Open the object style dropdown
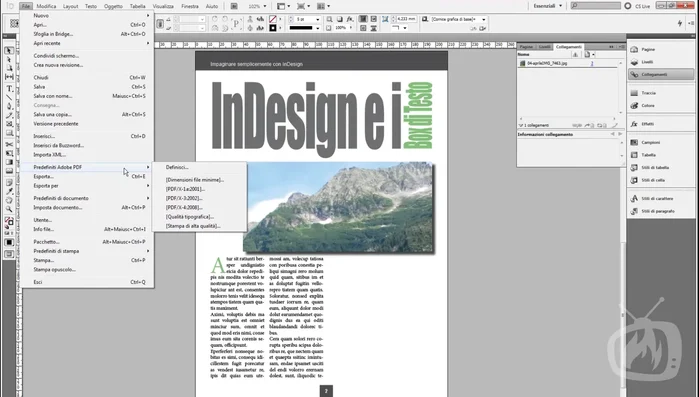The height and width of the screenshot is (397, 699). pyautogui.click(x=484, y=20)
